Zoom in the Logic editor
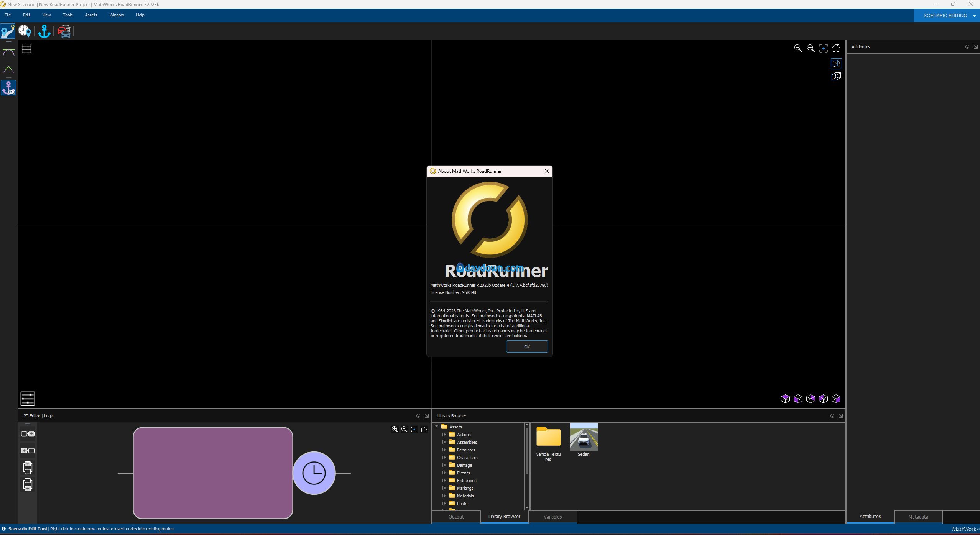This screenshot has width=980, height=535. [x=395, y=430]
